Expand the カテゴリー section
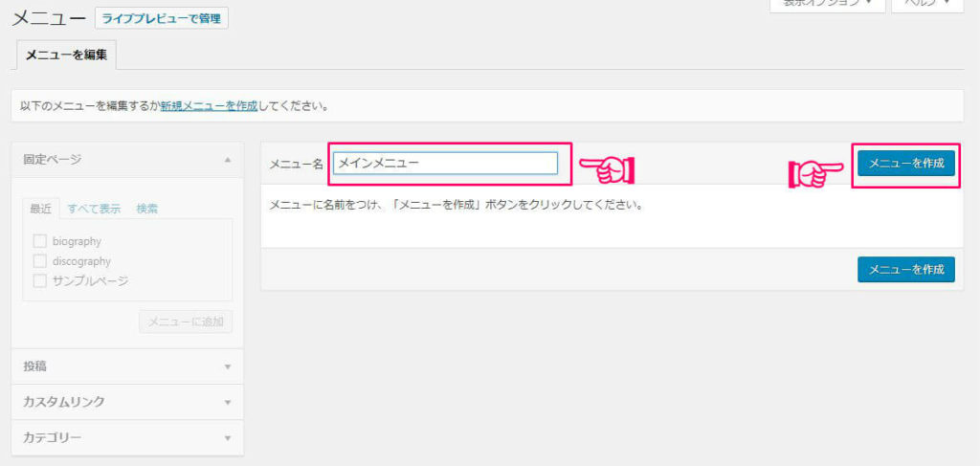Image resolution: width=980 pixels, height=466 pixels. tap(127, 436)
